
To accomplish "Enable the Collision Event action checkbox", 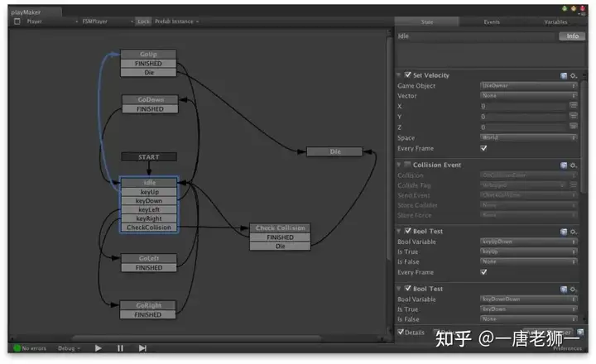I will pos(408,165).
